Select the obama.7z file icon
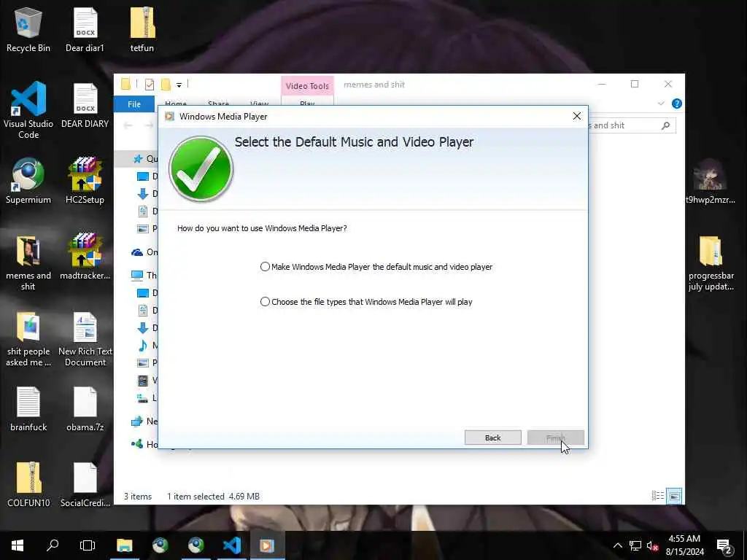Image resolution: width=747 pixels, height=560 pixels. [x=85, y=409]
